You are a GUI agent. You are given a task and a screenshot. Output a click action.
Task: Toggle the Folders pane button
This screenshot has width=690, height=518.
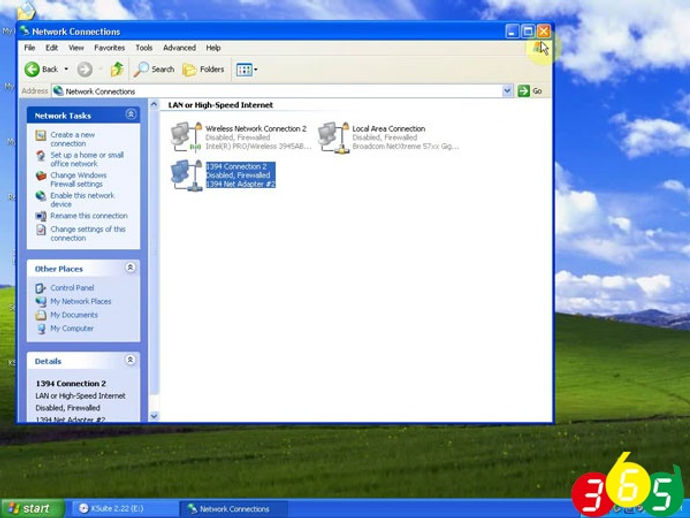[203, 69]
